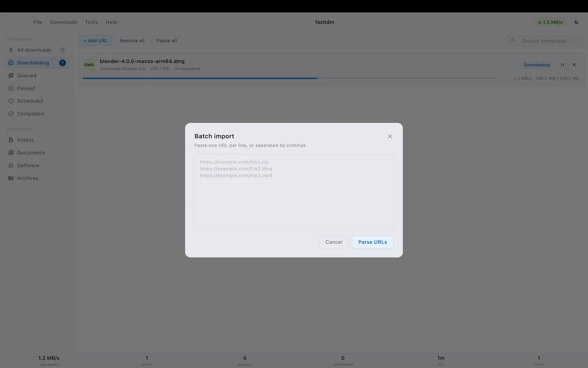Screen dimensions: 588x368
Task: Click the Parse URLs button
Action: (x=372, y=242)
